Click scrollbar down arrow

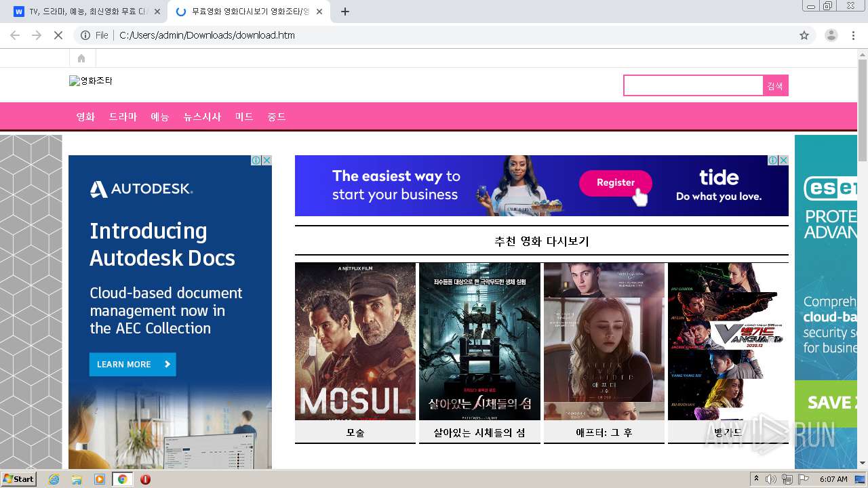click(863, 464)
